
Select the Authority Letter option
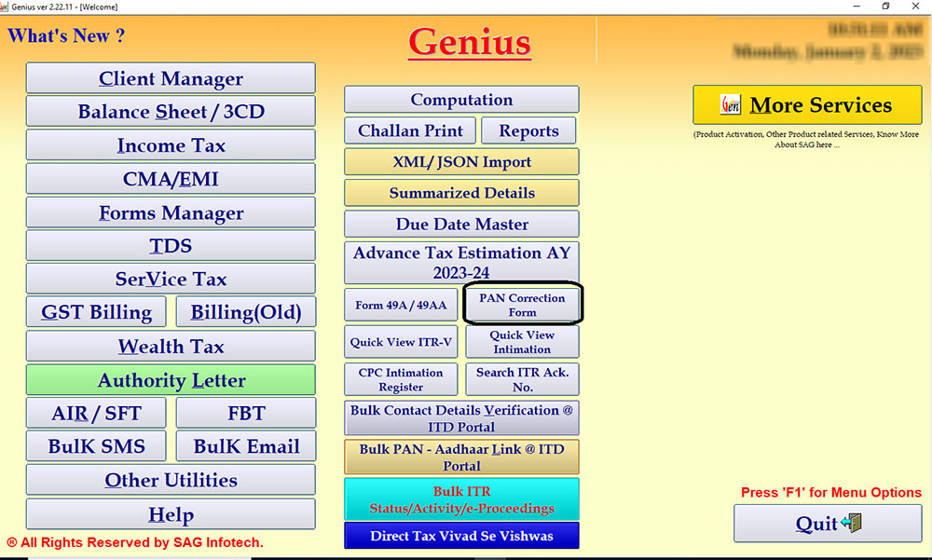pyautogui.click(x=171, y=380)
